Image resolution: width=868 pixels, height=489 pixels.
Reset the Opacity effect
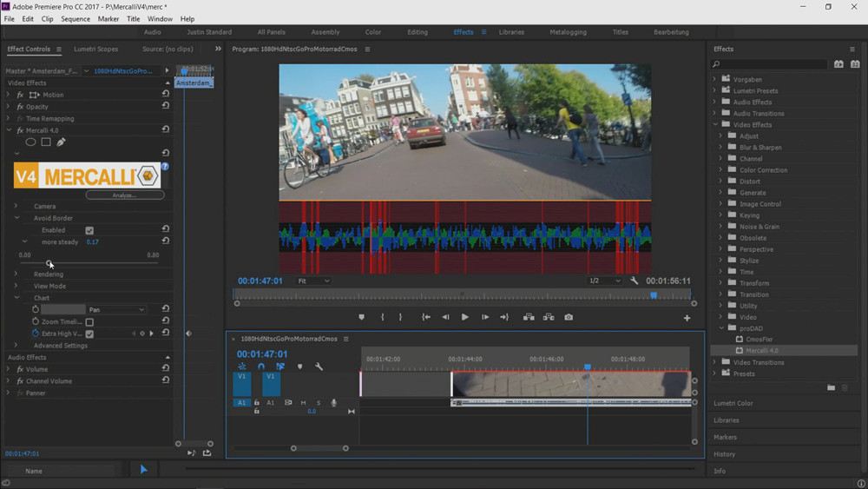click(x=166, y=106)
